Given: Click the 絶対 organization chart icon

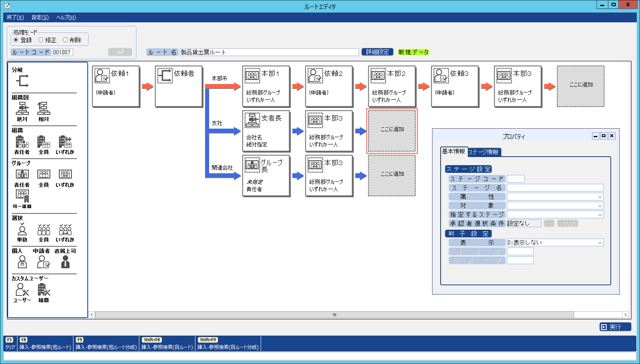Looking at the screenshot, I should (x=22, y=109).
